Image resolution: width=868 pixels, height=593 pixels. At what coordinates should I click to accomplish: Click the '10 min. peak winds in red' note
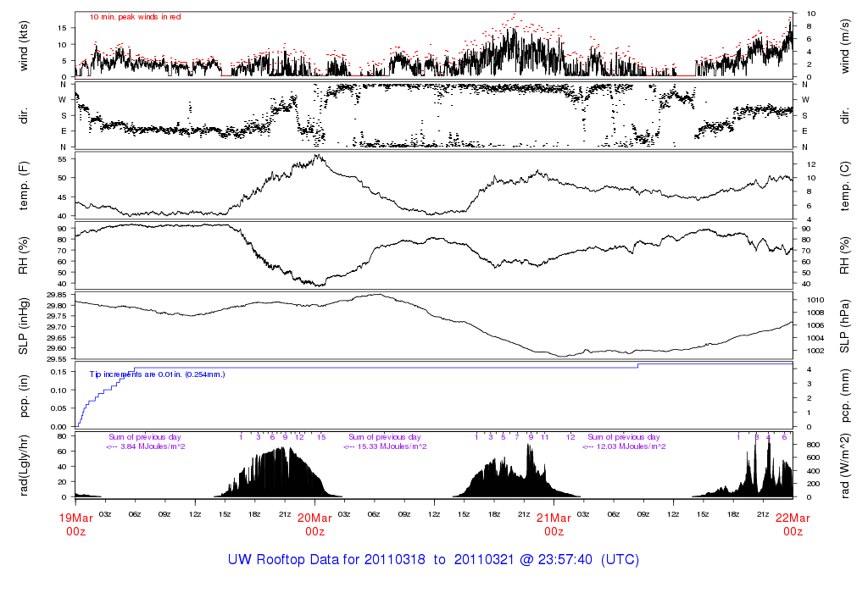point(135,17)
